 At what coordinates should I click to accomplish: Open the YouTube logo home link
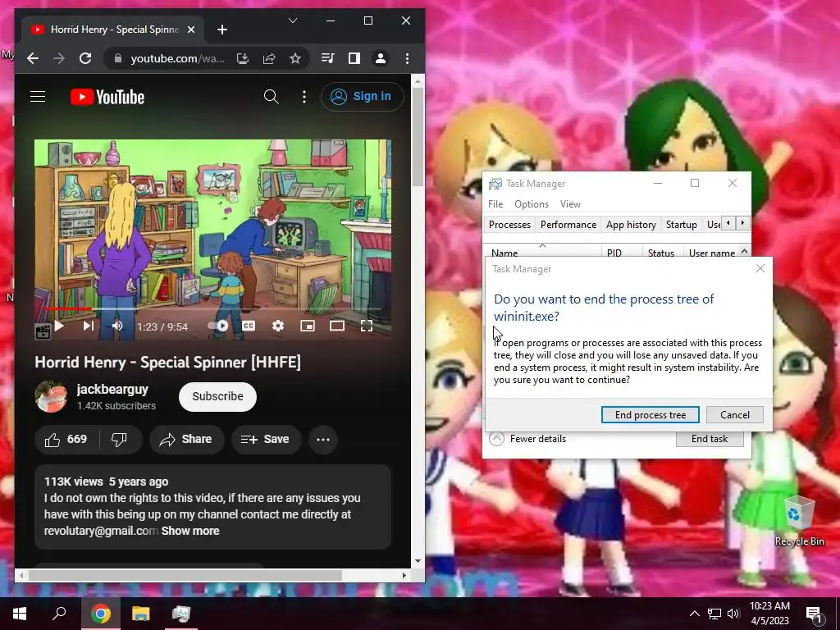[x=107, y=97]
